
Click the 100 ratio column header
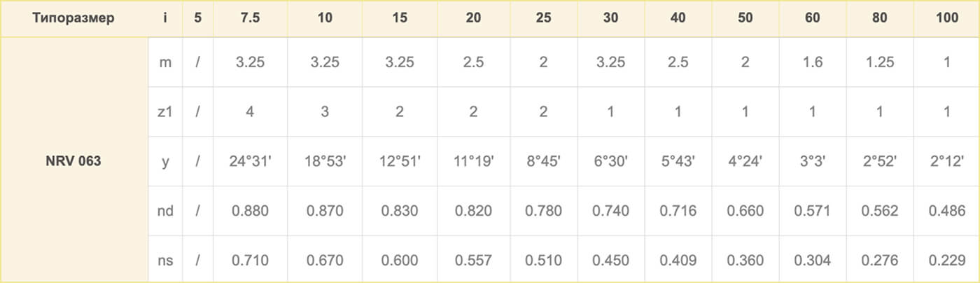coord(947,19)
